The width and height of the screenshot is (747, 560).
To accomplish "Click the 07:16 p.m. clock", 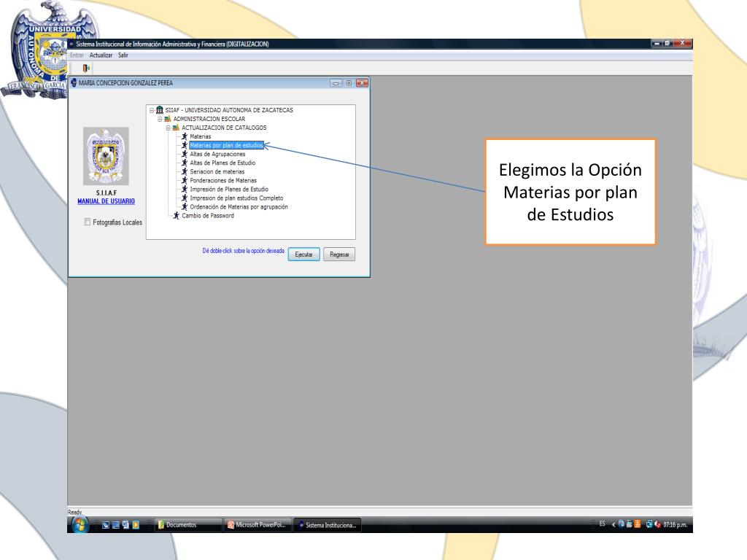I will click(x=675, y=524).
